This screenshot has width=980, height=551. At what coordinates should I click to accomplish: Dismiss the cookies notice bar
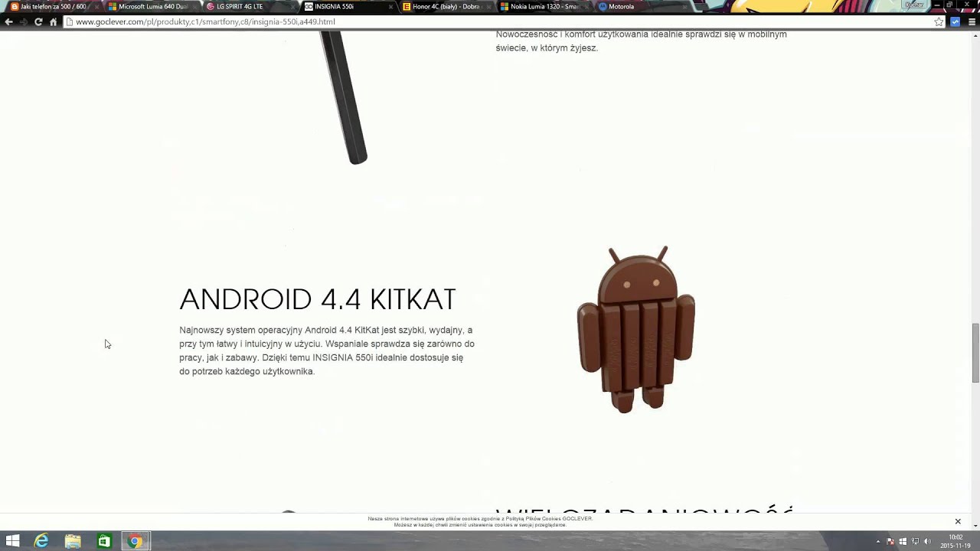957,522
